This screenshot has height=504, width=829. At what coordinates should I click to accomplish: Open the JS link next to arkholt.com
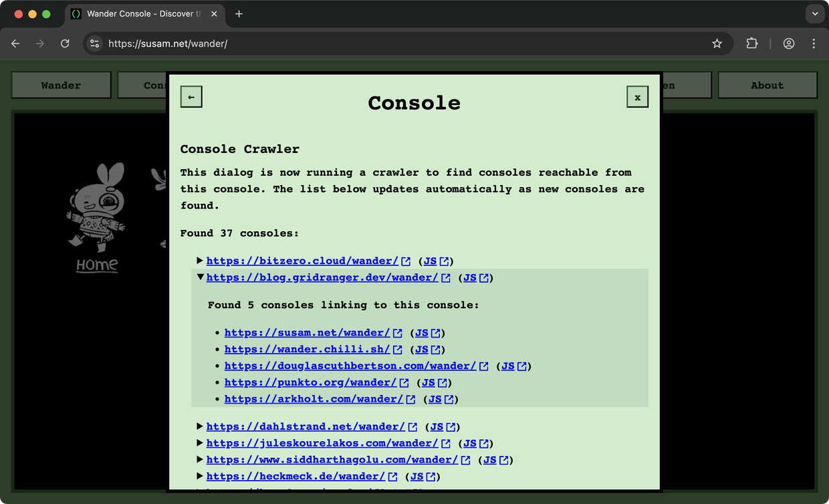(435, 399)
